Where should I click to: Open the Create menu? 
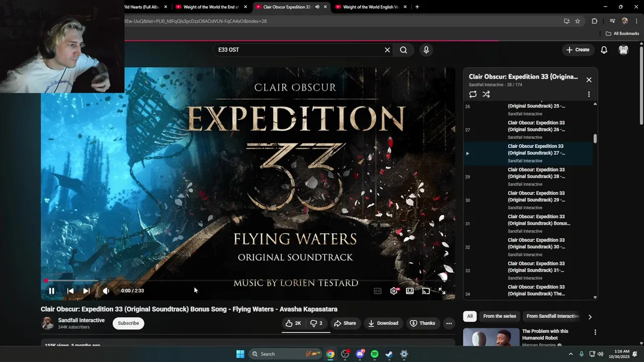coord(578,50)
